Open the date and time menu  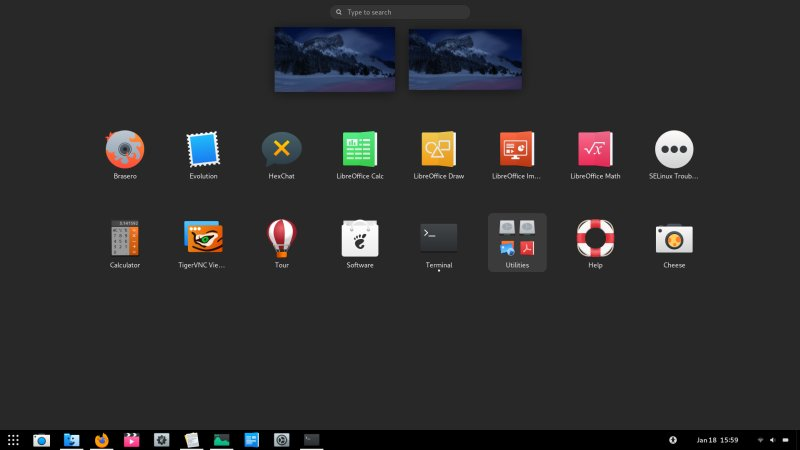pyautogui.click(x=717, y=440)
